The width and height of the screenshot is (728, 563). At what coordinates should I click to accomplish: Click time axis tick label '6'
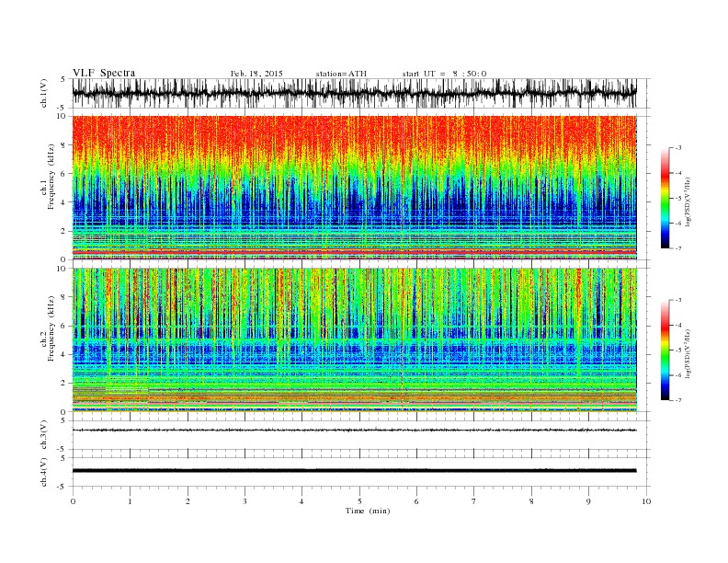(x=416, y=501)
